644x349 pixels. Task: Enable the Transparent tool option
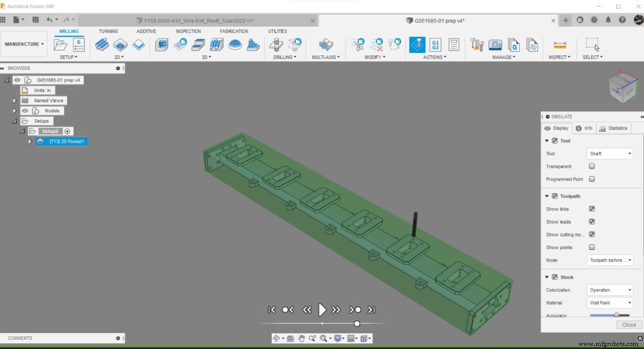tap(592, 166)
